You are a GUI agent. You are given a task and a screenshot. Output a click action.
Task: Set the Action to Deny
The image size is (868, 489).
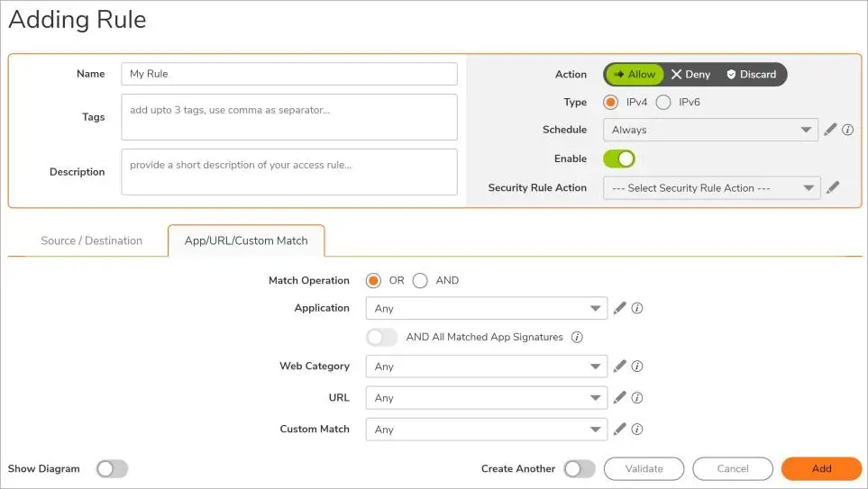coord(690,74)
